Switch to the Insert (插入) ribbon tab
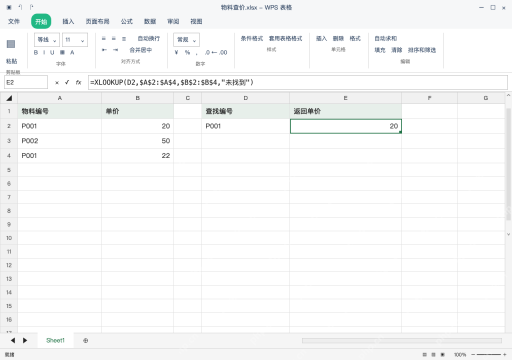 click(68, 21)
